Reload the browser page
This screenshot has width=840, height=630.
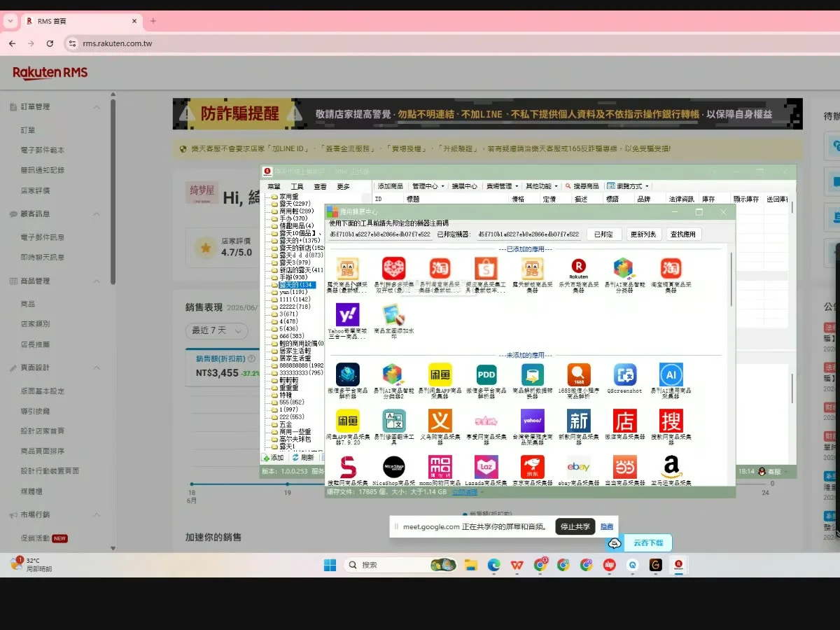(50, 43)
